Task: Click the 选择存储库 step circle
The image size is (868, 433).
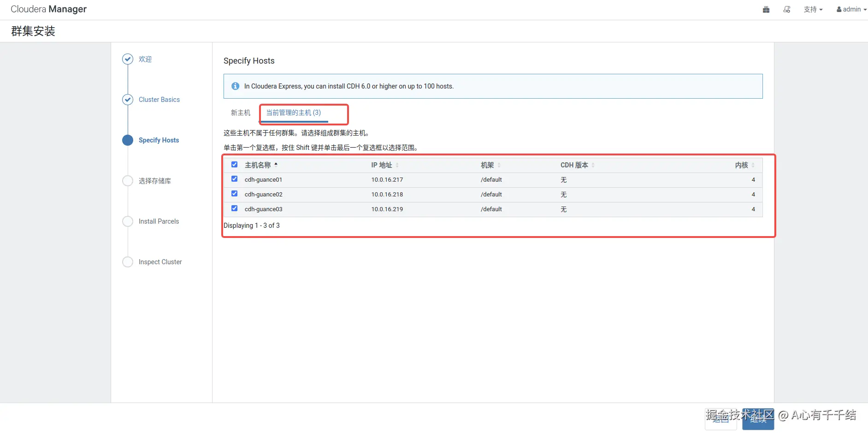Action: point(128,181)
